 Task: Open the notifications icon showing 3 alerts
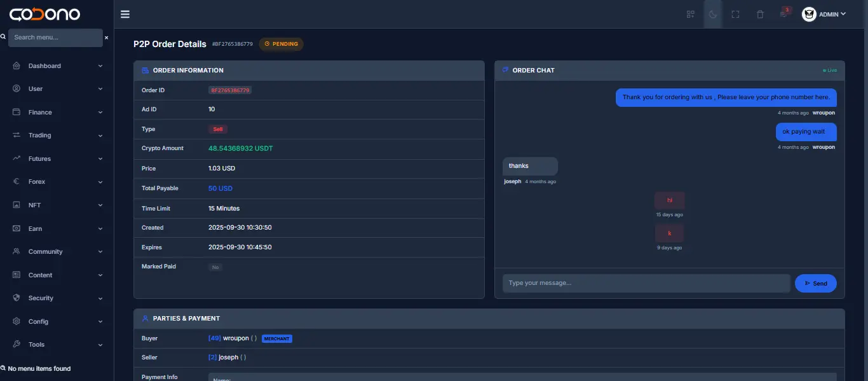coord(783,13)
